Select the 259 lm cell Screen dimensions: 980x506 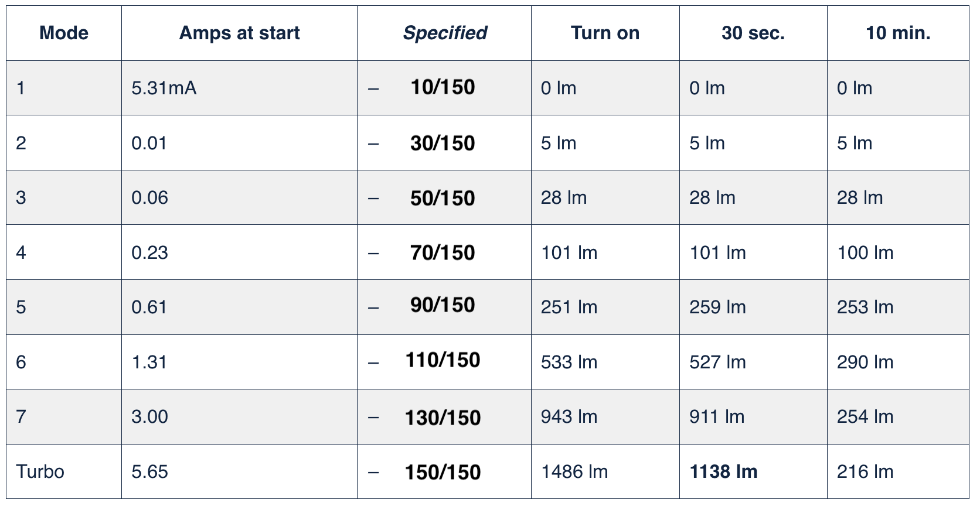tap(717, 307)
